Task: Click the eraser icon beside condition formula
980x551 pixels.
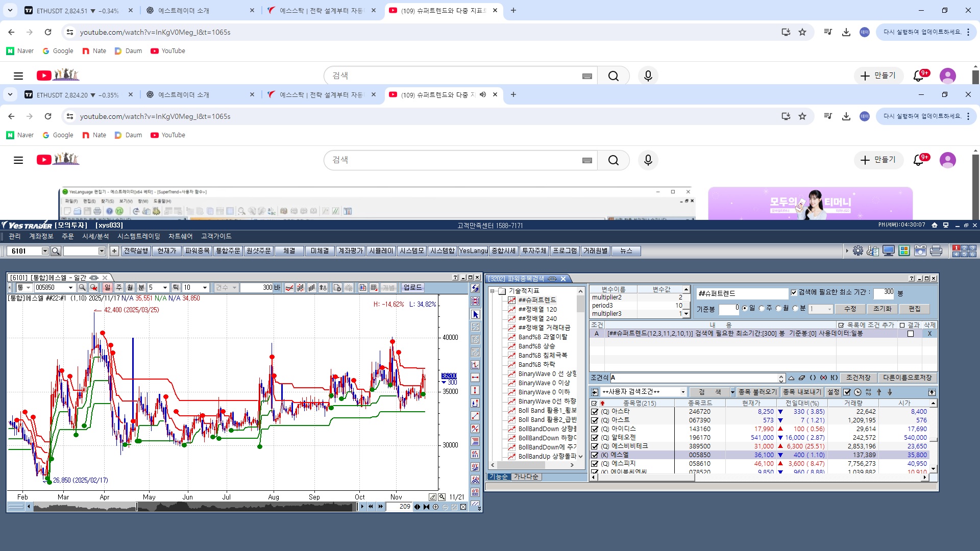Action: pos(802,378)
